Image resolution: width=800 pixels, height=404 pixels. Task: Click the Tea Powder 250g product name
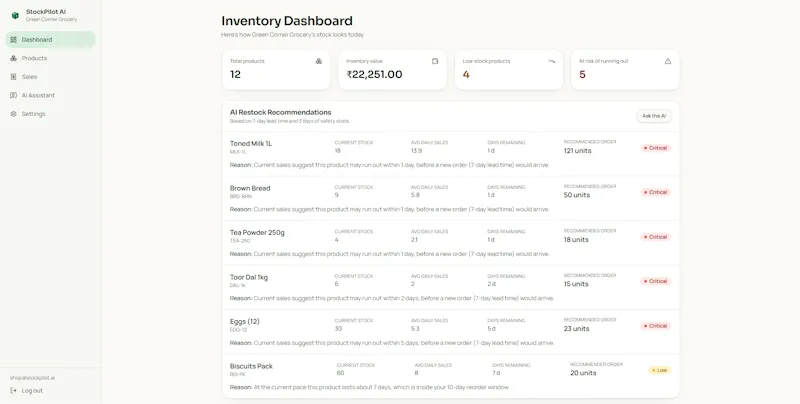(257, 233)
